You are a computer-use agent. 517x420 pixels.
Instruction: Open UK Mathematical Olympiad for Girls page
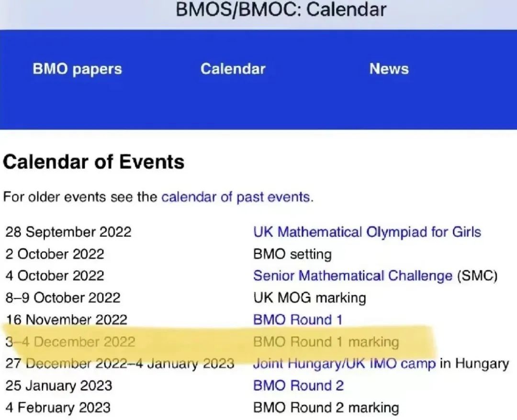(366, 232)
